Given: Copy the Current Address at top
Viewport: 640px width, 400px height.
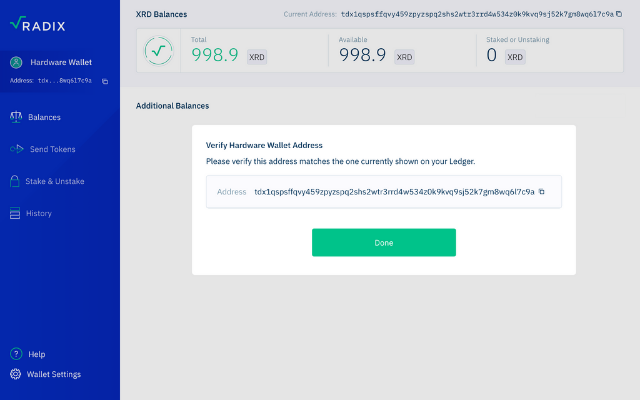Looking at the screenshot, I should [x=619, y=14].
